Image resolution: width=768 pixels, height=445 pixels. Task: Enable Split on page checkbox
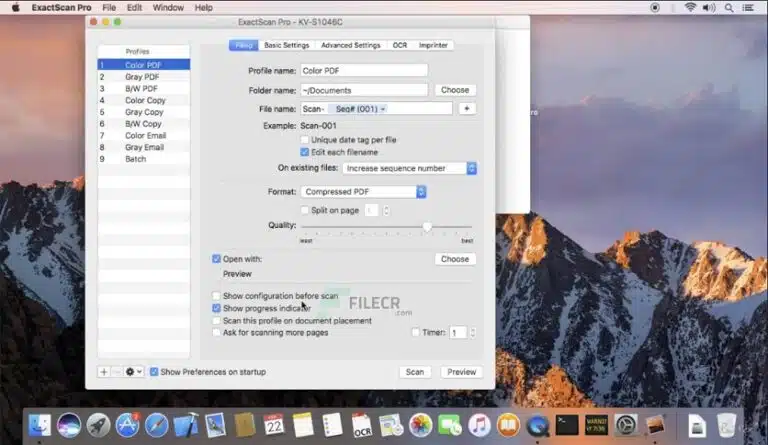pos(305,210)
